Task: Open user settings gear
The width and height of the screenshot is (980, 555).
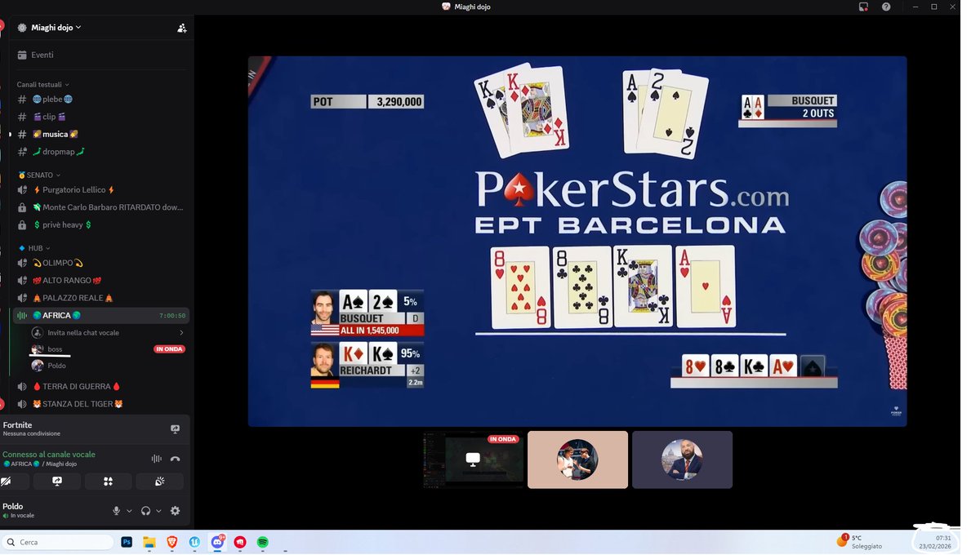Action: click(175, 511)
